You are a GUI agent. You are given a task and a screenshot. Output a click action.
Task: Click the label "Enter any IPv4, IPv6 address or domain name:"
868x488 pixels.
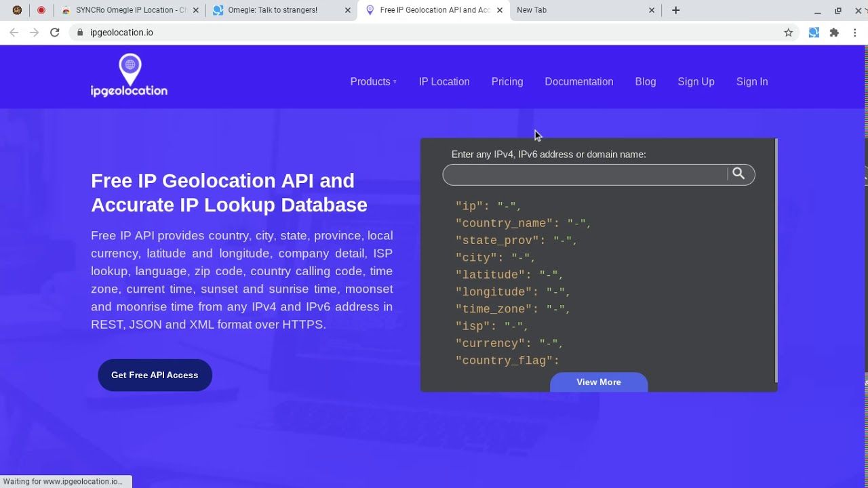click(549, 155)
